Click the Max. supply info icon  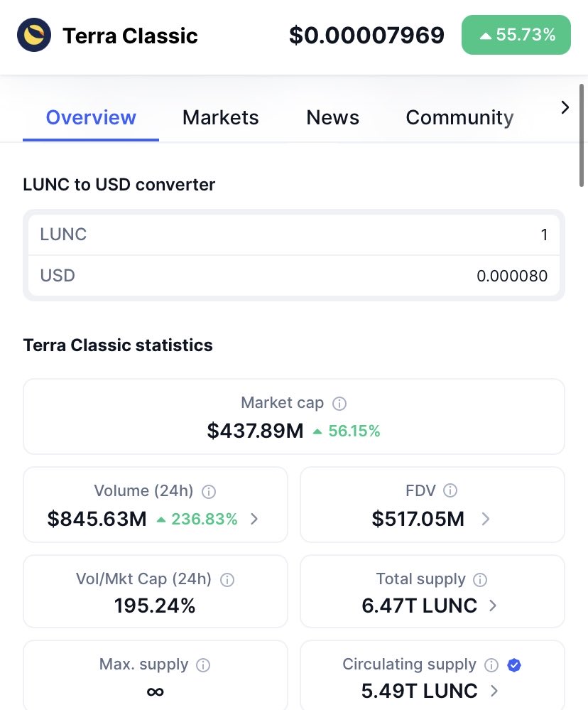tap(203, 665)
